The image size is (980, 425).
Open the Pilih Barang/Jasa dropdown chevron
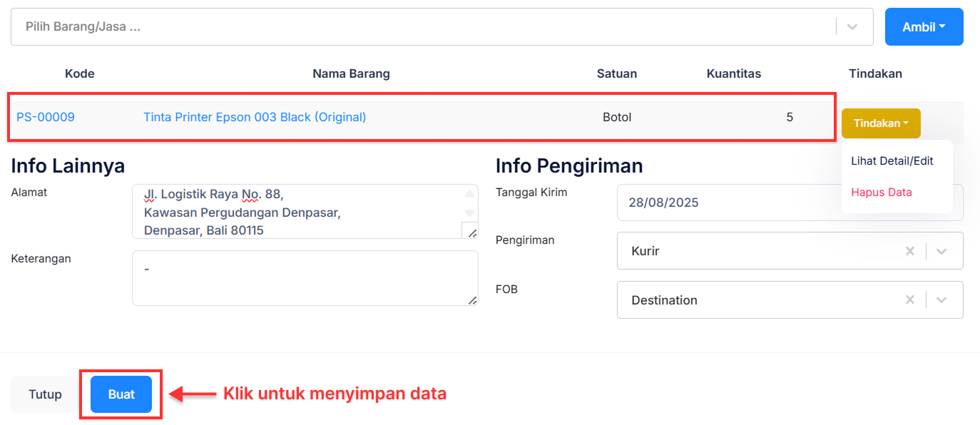point(853,26)
